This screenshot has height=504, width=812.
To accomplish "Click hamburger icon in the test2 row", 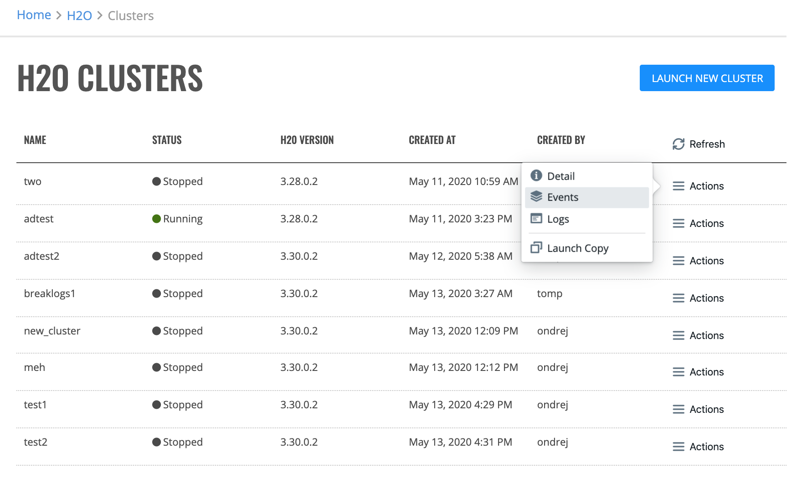I will (x=678, y=447).
